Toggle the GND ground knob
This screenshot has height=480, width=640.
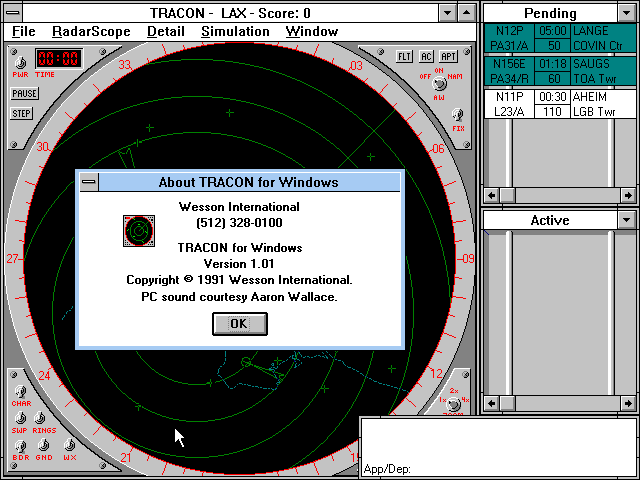pos(44,445)
